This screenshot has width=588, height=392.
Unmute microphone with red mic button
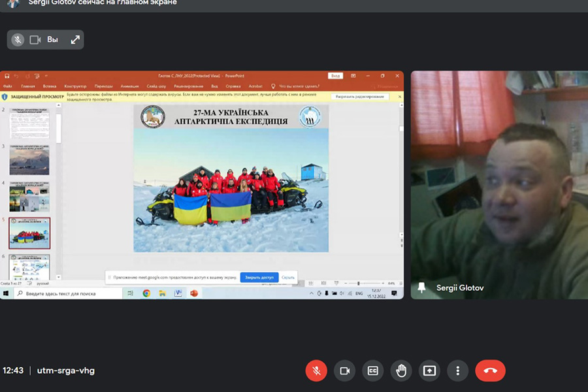[x=316, y=370]
